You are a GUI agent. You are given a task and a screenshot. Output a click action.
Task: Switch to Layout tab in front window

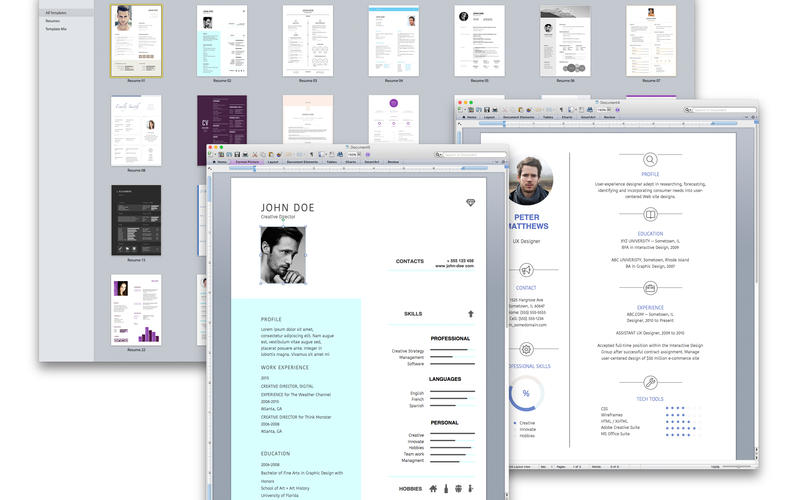point(273,162)
